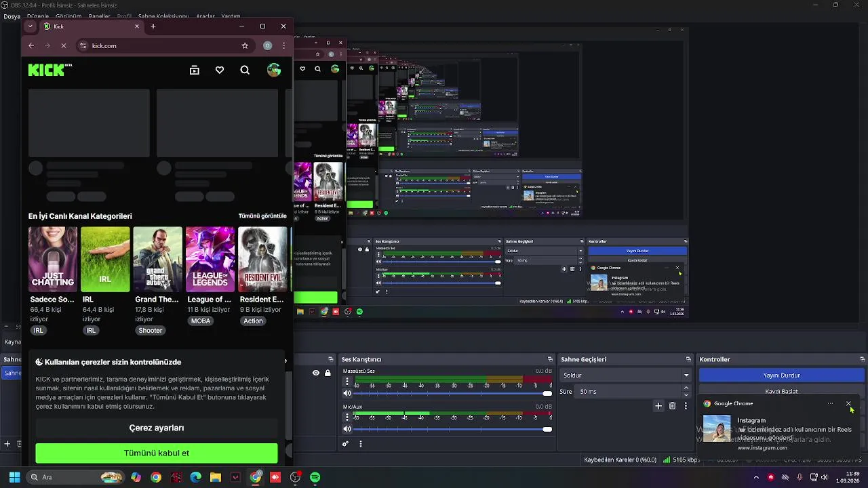This screenshot has height=488, width=868.
Task: Close the Kick browser tab
Action: 137,26
